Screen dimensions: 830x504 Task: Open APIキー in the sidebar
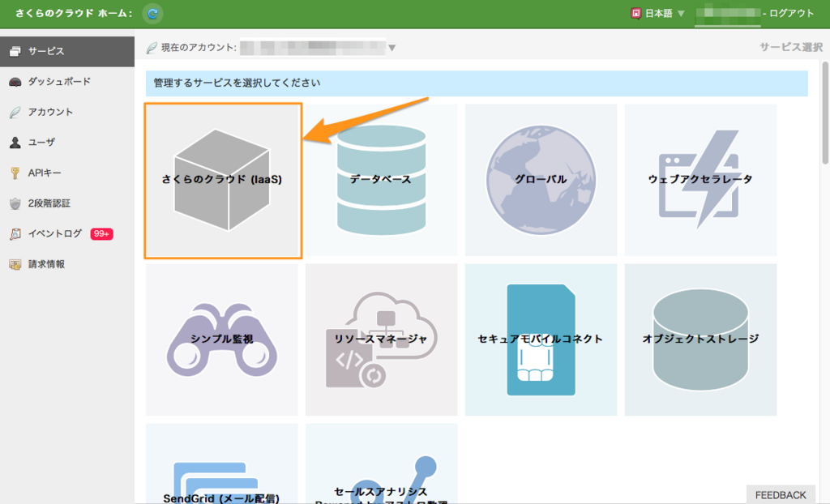click(x=67, y=173)
